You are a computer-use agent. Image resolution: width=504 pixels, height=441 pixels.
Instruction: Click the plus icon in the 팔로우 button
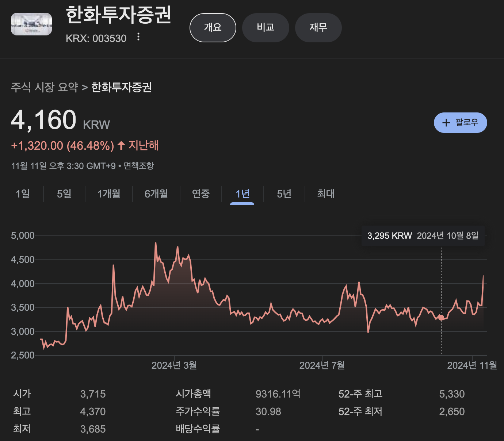point(446,123)
